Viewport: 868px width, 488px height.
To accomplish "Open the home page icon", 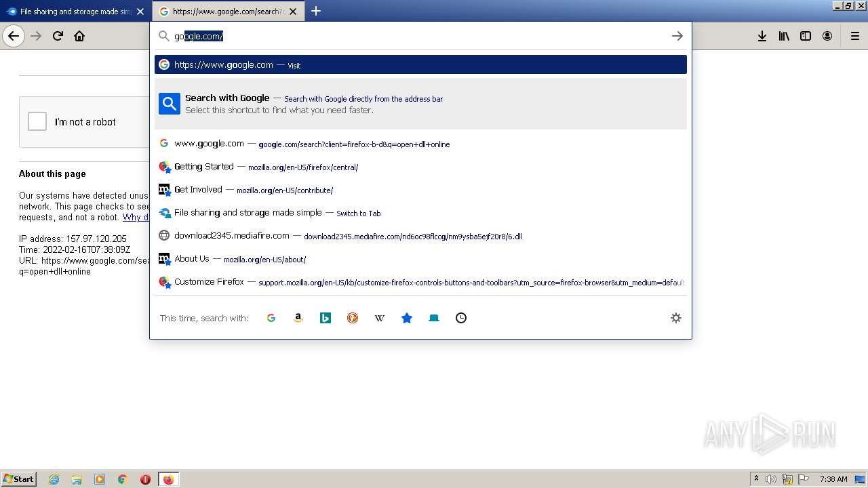I will pos(79,36).
